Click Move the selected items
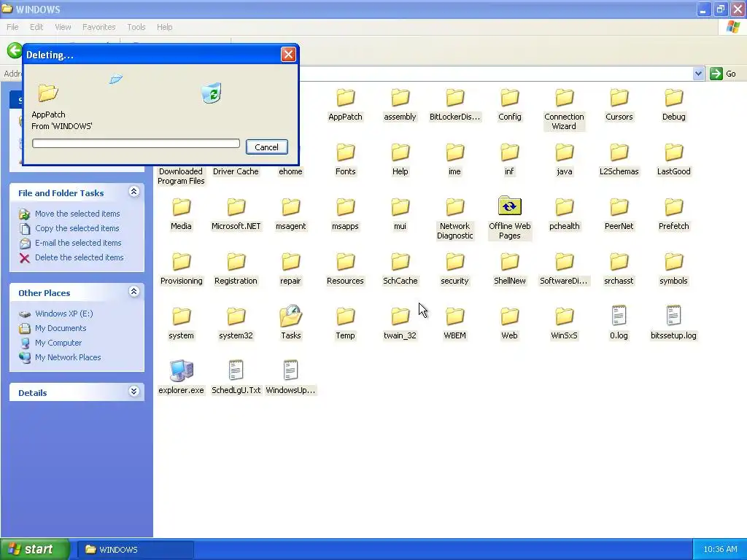The image size is (747, 560). [77, 214]
